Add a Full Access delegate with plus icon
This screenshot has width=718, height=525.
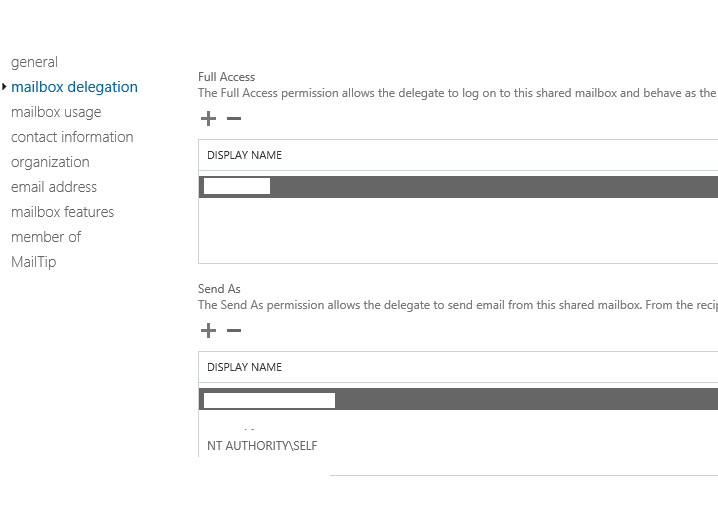click(x=208, y=119)
